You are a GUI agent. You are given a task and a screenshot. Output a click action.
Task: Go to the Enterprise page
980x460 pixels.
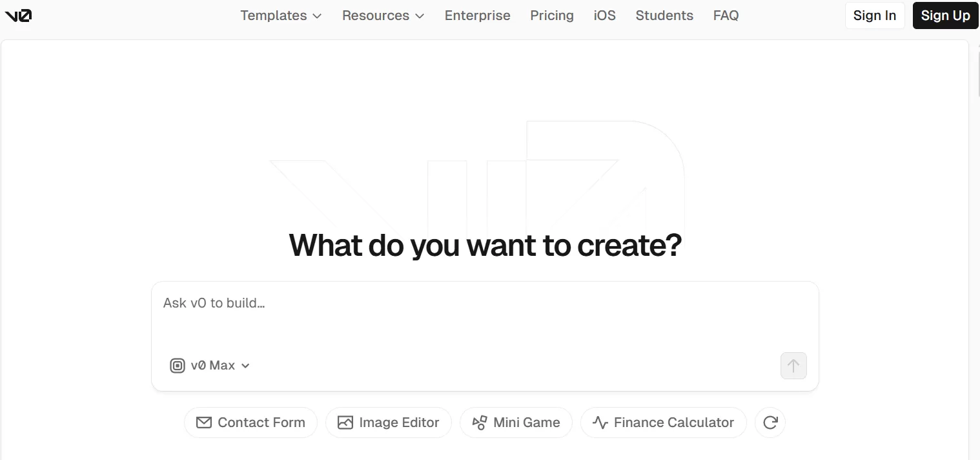tap(477, 16)
